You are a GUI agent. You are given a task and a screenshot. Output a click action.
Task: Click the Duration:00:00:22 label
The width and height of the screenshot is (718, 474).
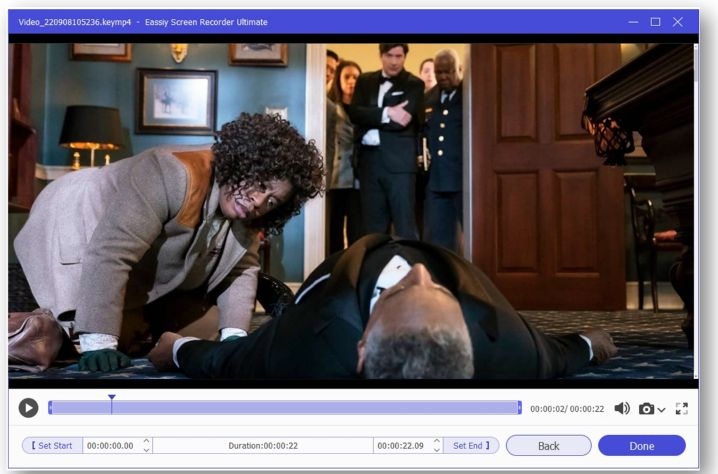coord(263,446)
